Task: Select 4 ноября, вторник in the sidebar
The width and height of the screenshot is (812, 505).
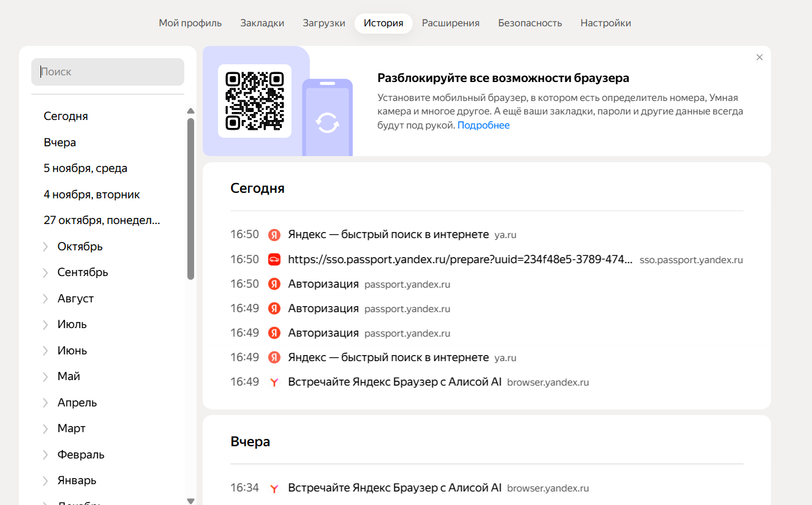Action: (x=91, y=194)
